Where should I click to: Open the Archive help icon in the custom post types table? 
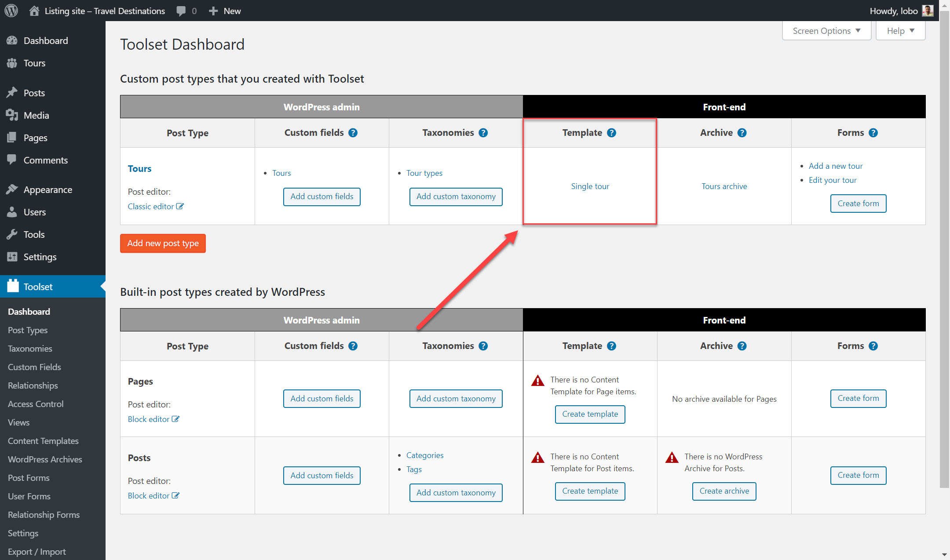(742, 133)
